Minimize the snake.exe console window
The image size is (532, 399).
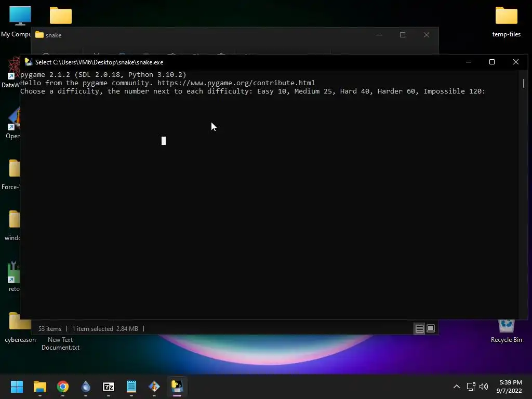[x=469, y=62]
